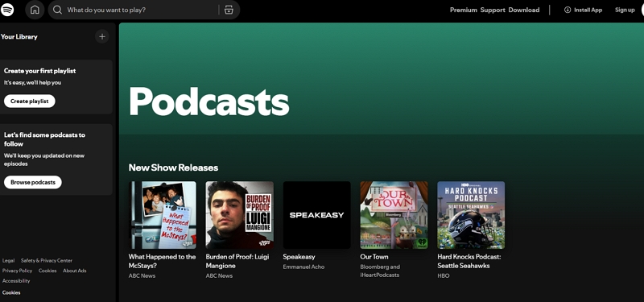Open the Support link
The height and width of the screenshot is (302, 644).
click(493, 10)
